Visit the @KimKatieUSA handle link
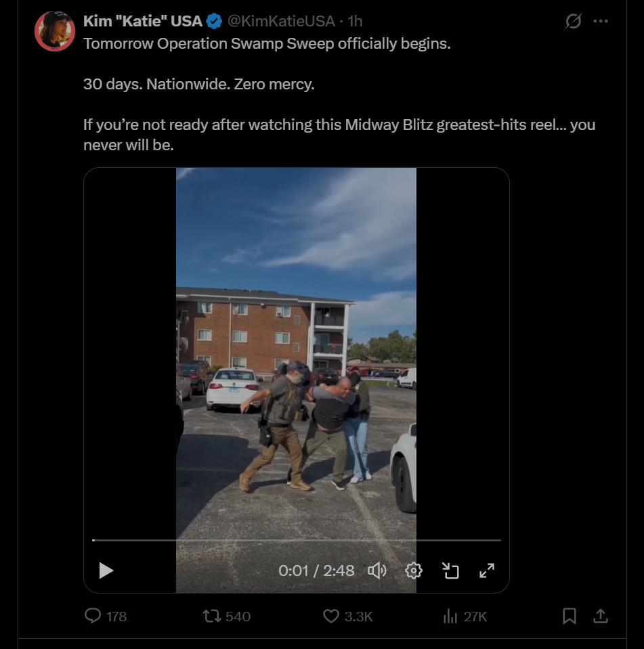This screenshot has height=649, width=644. [281, 21]
